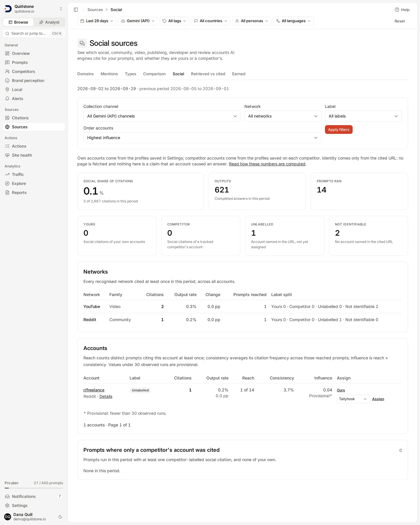
Task: Toggle the sidebar panel icon
Action: tap(76, 10)
